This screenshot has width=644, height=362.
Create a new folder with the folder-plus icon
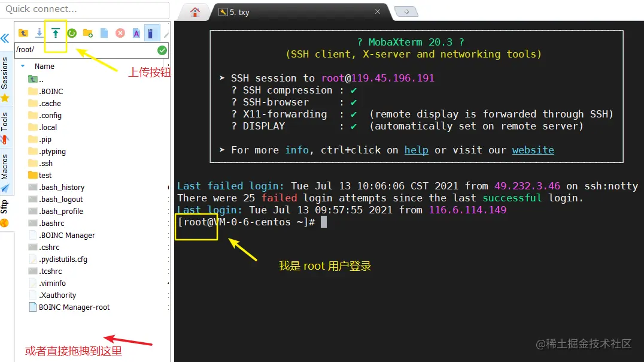tap(88, 33)
